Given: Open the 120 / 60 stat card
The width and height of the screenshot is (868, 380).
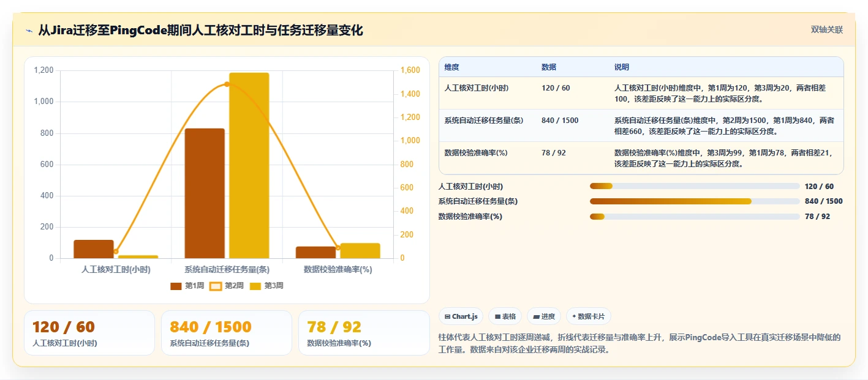Looking at the screenshot, I should 89,333.
